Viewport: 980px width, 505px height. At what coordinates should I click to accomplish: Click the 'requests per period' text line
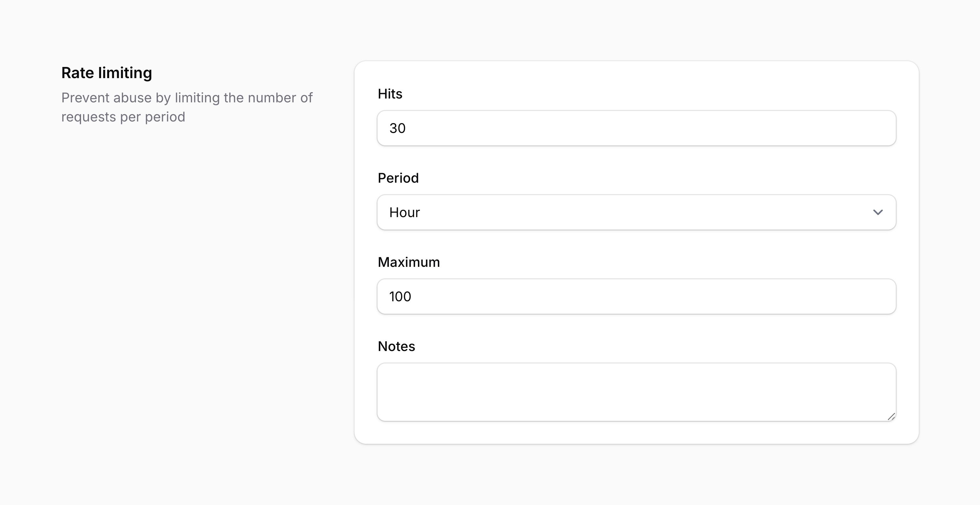[x=123, y=117]
